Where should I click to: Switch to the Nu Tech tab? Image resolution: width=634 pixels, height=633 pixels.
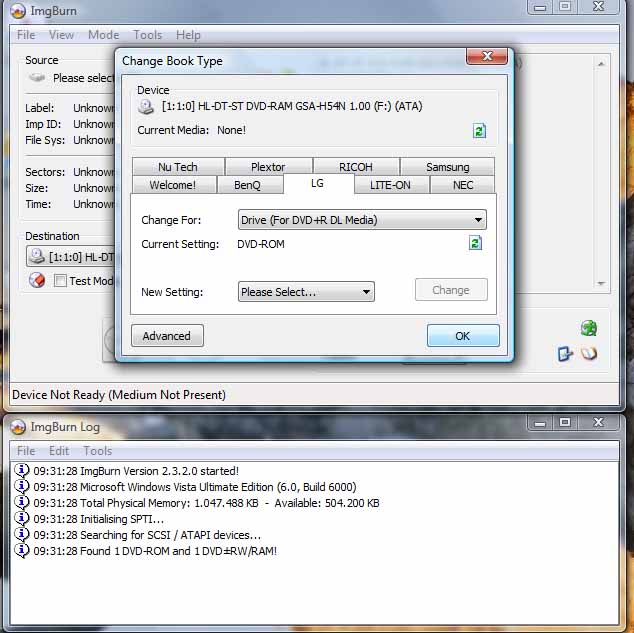click(178, 167)
